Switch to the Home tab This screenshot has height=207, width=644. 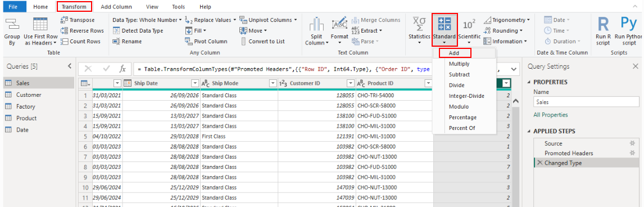click(x=40, y=7)
